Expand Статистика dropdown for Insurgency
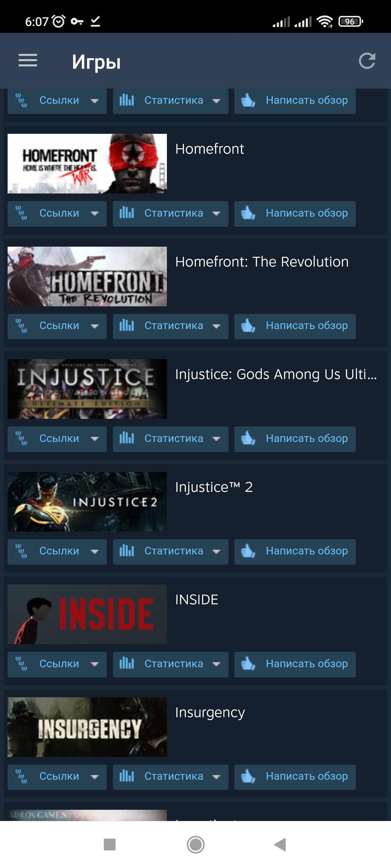The height and width of the screenshot is (868, 391). pyautogui.click(x=171, y=777)
